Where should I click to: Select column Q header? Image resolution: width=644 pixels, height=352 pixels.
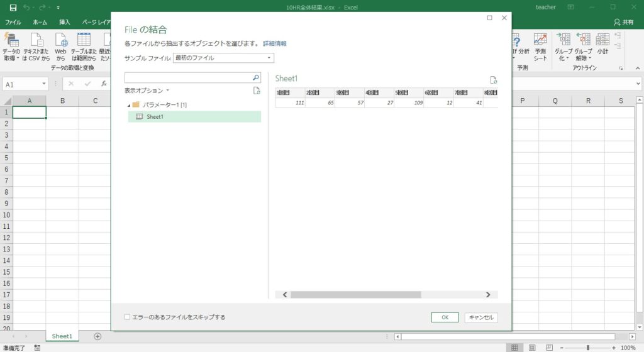pyautogui.click(x=555, y=101)
